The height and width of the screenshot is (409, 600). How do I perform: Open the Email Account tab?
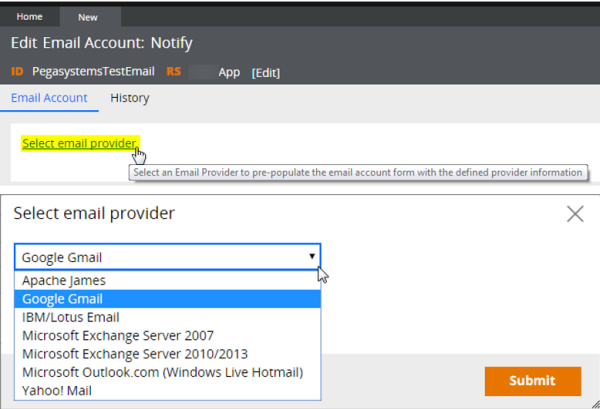pyautogui.click(x=49, y=98)
